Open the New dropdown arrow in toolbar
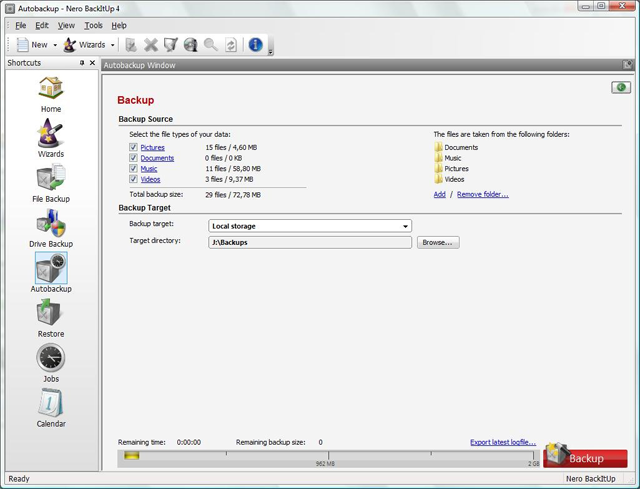The image size is (640, 489). coord(55,45)
